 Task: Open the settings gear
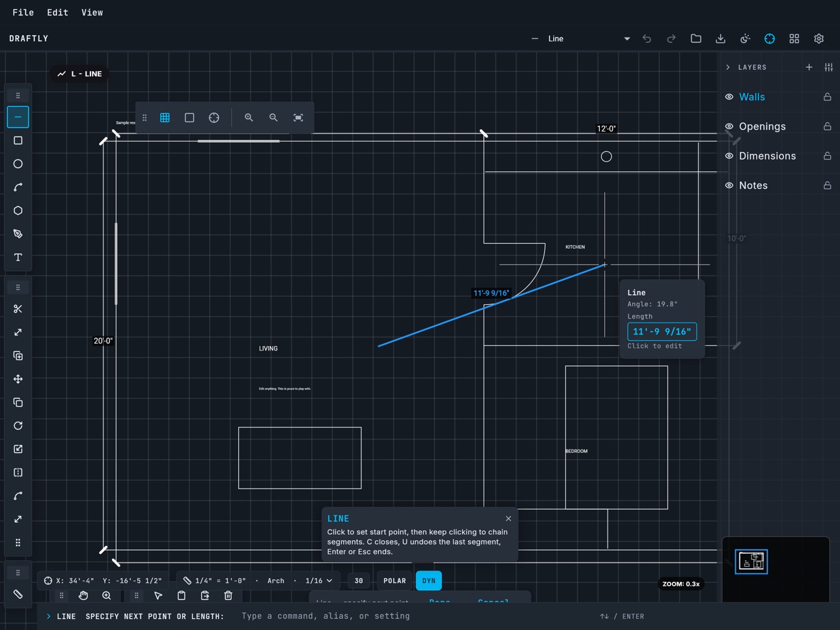pos(819,38)
